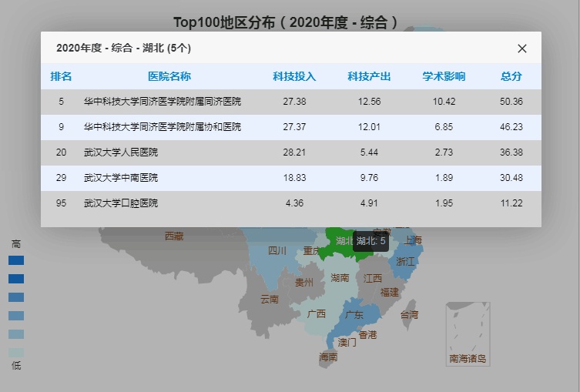Select 华中科技大学同济医学院附属同济医院 row

[x=291, y=102]
